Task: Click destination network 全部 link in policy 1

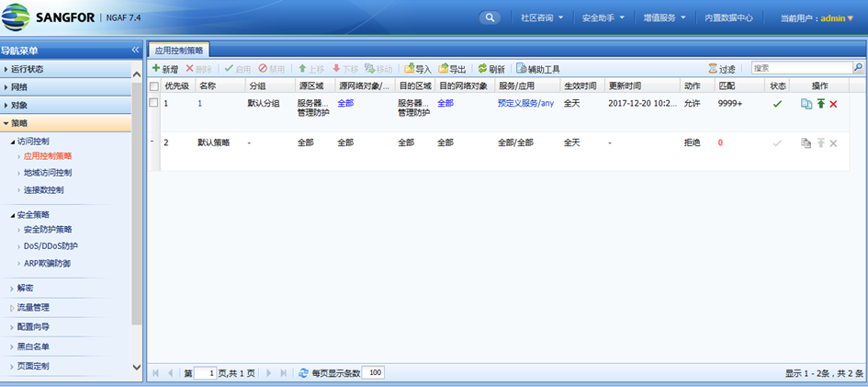Action: click(x=445, y=103)
